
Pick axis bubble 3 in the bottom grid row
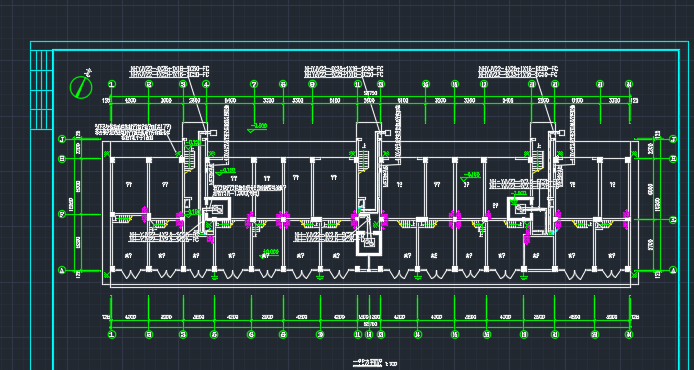click(x=183, y=335)
